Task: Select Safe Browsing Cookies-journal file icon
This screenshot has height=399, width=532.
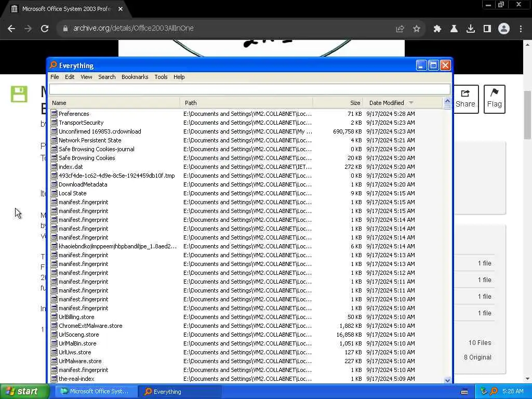Action: pyautogui.click(x=54, y=149)
